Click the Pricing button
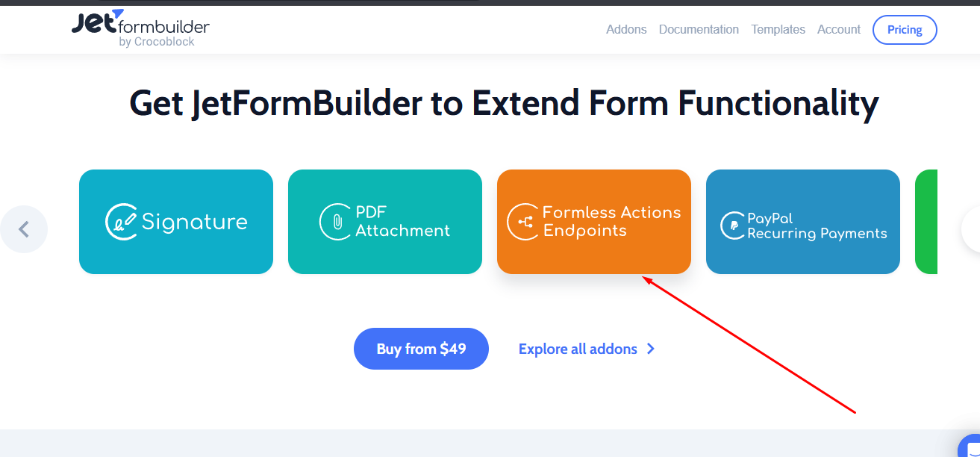Screen dimensions: 980x457 tap(905, 30)
